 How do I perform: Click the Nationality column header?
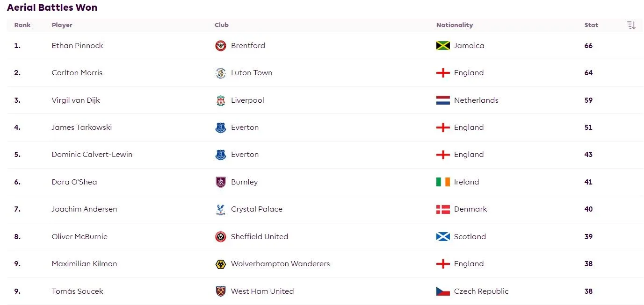(x=454, y=25)
